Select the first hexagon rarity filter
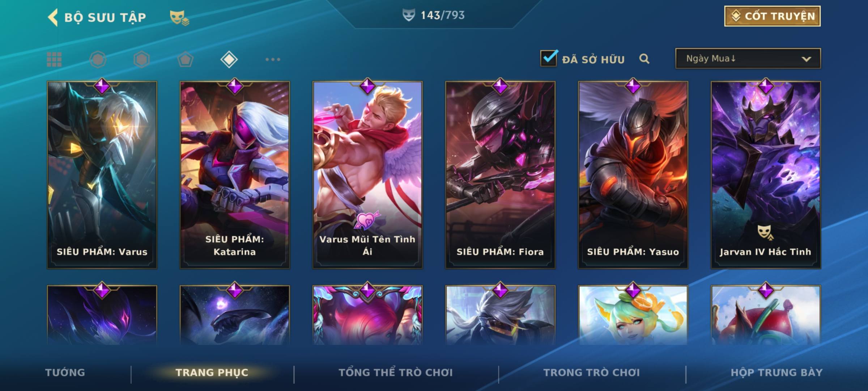Viewport: 868px width, 391px height. pos(98,59)
